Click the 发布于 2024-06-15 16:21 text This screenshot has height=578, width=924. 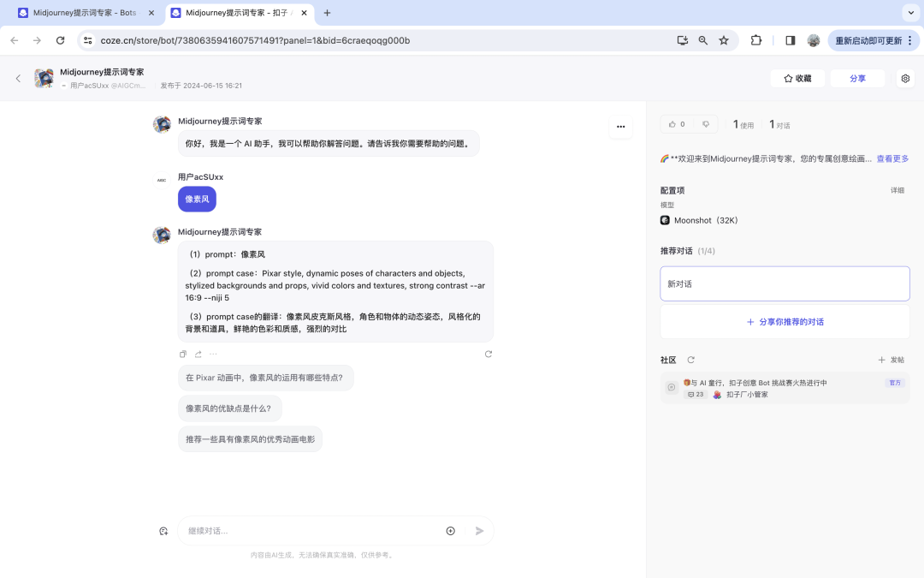click(201, 86)
